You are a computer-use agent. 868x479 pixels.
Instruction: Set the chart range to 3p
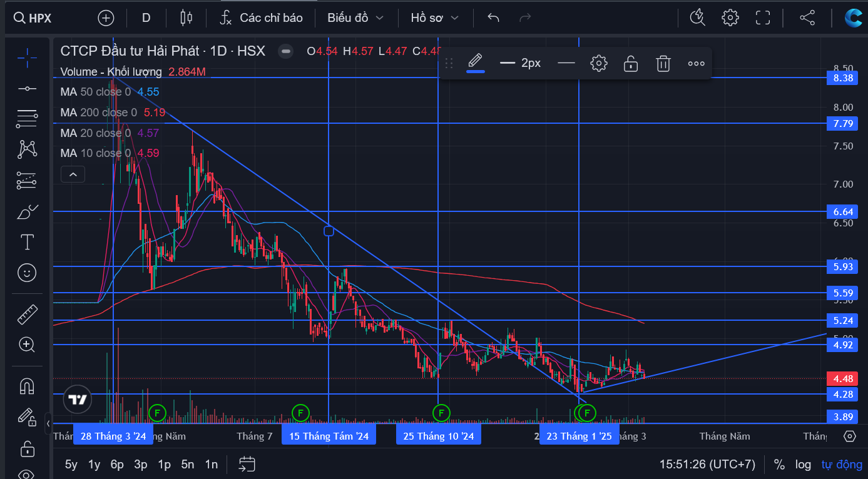point(141,465)
